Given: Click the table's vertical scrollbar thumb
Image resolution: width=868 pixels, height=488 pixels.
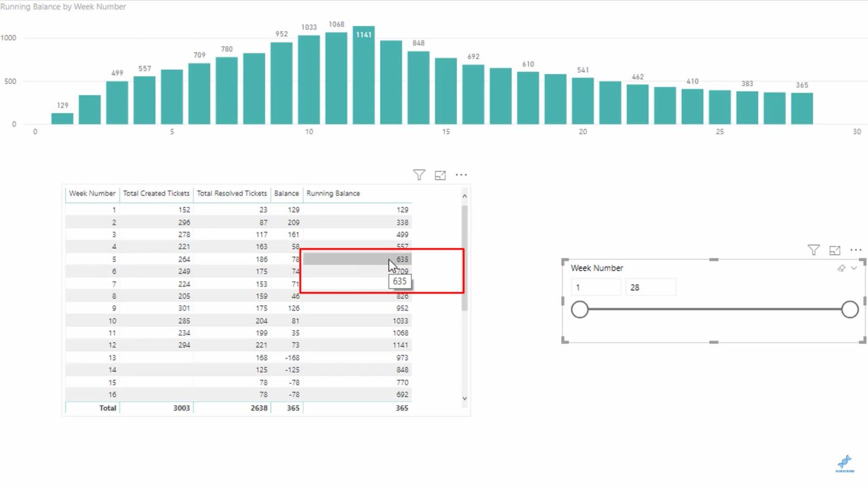Looking at the screenshot, I should [464, 258].
